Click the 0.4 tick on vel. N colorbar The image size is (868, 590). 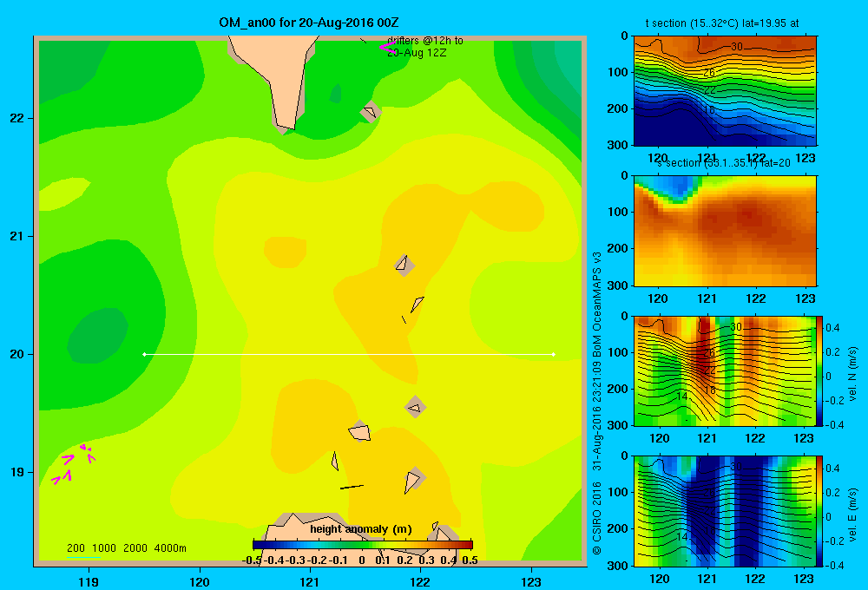click(833, 328)
